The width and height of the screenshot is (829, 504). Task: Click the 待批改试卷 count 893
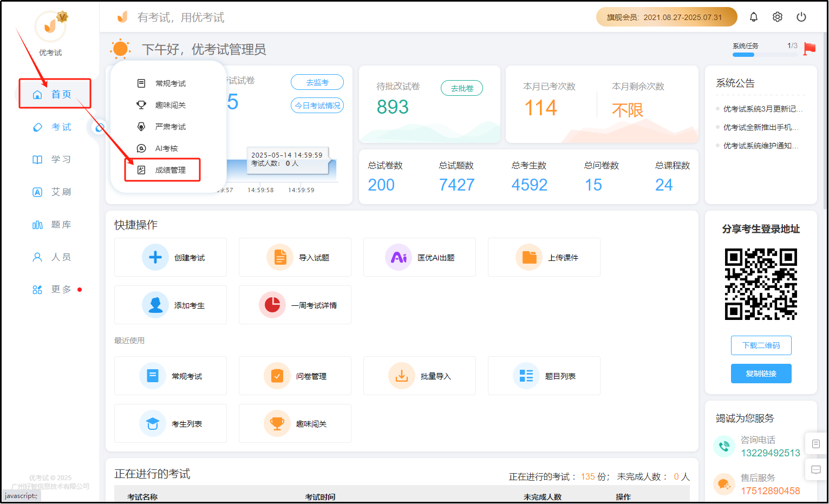pyautogui.click(x=393, y=107)
